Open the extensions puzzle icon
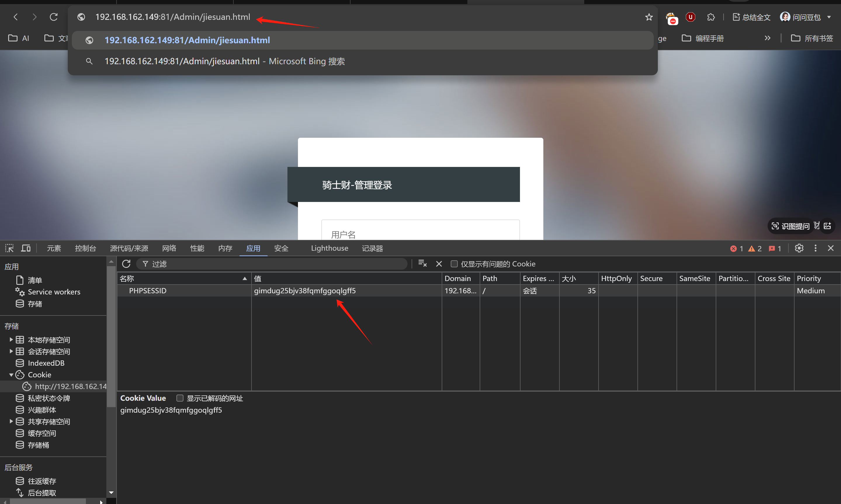The image size is (841, 504). click(710, 17)
